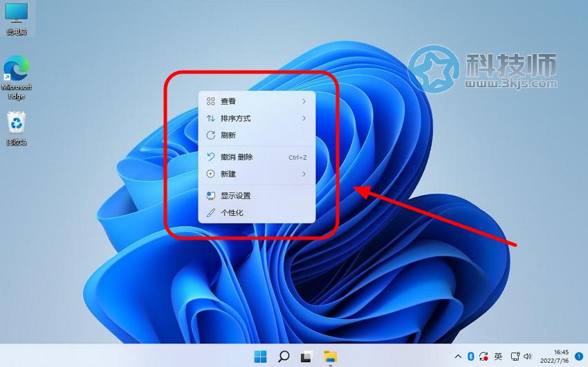Select the 回收站 recycle bin icon
This screenshot has height=367, width=588.
point(17,128)
